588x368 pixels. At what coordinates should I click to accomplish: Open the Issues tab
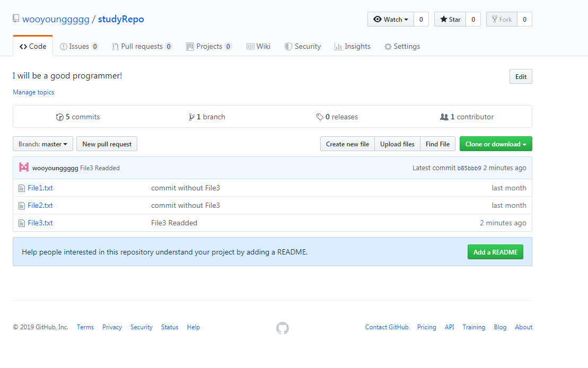pyautogui.click(x=79, y=47)
